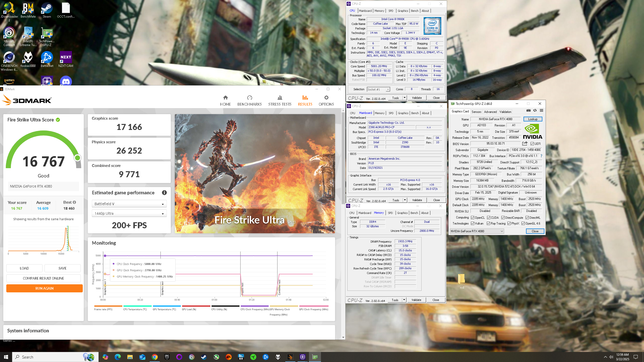Click the Fire Strike Ultra preview image
644x362 pixels.
(x=255, y=174)
